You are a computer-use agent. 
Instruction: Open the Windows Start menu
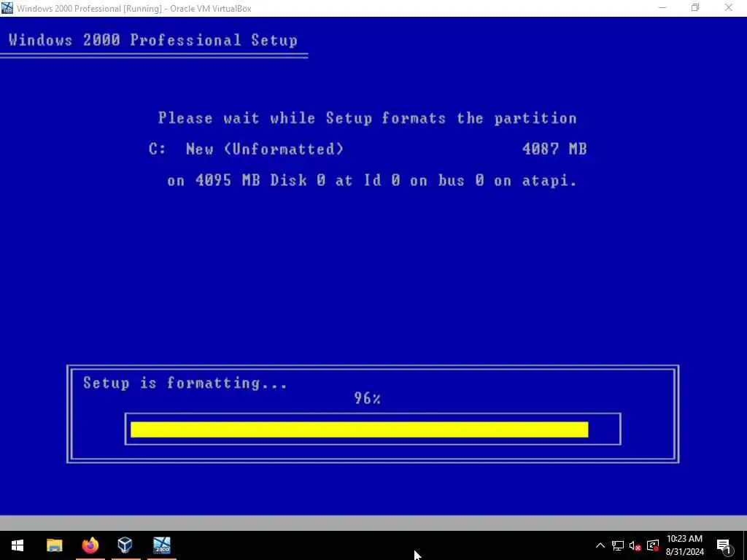(18, 545)
